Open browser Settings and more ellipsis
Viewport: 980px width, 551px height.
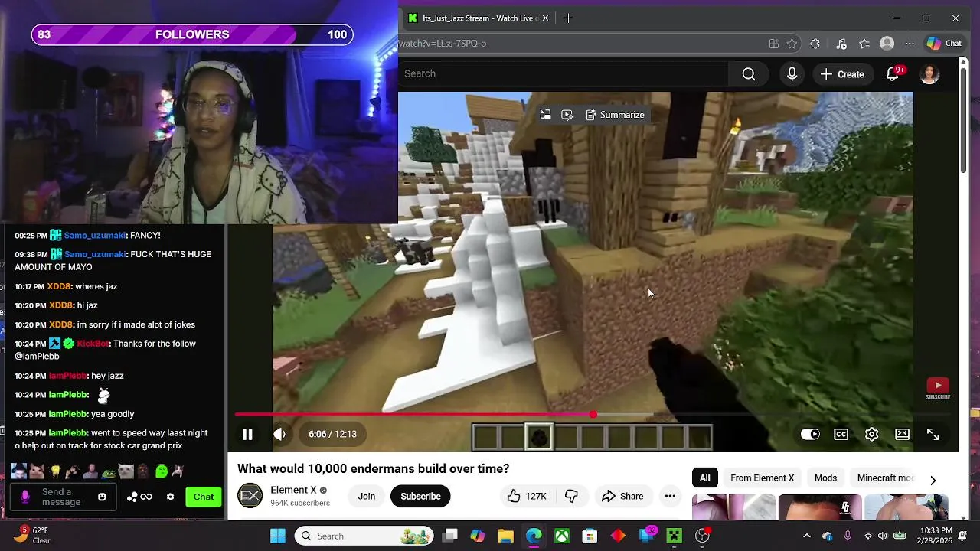point(910,44)
